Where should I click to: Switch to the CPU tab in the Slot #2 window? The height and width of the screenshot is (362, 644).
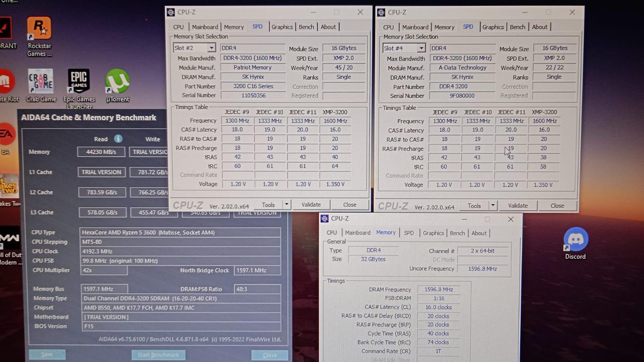178,27
